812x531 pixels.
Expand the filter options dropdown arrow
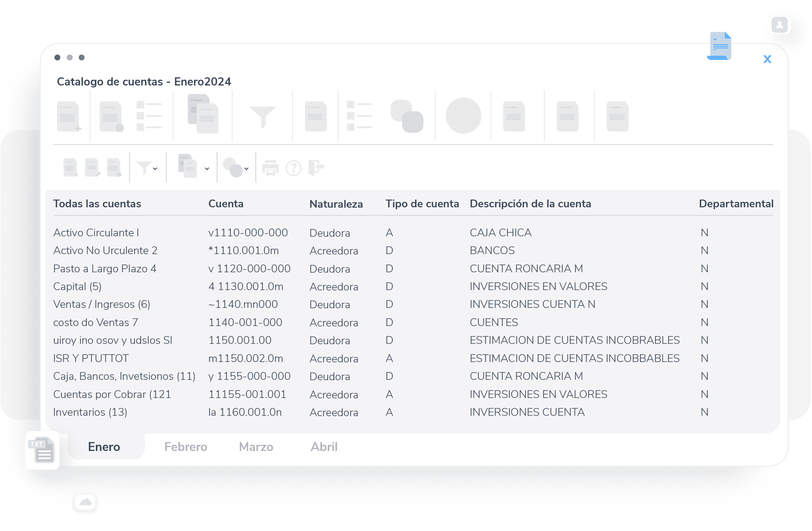pyautogui.click(x=156, y=169)
